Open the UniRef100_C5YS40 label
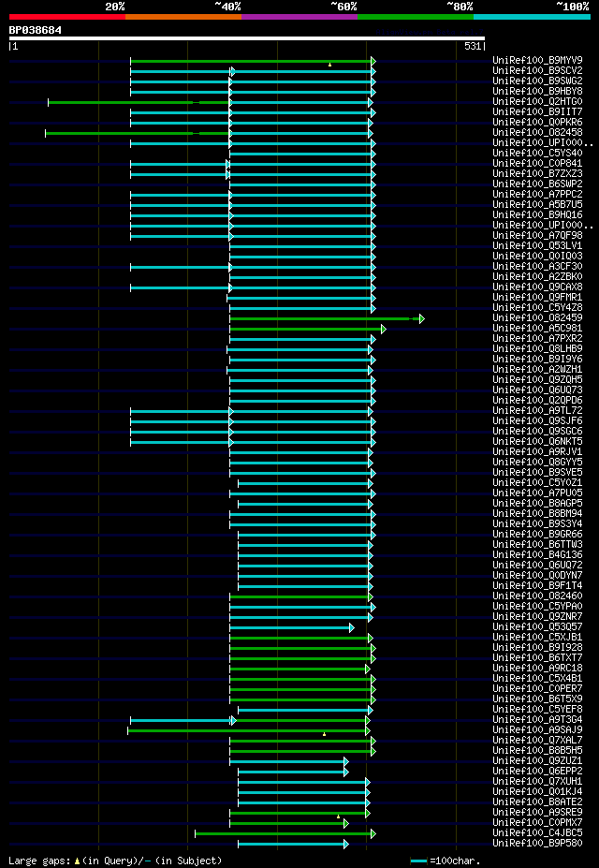The width and height of the screenshot is (599, 868). tap(537, 154)
